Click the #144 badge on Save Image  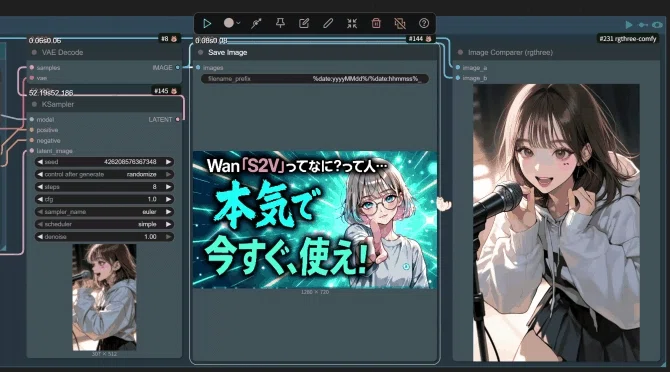tap(421, 39)
